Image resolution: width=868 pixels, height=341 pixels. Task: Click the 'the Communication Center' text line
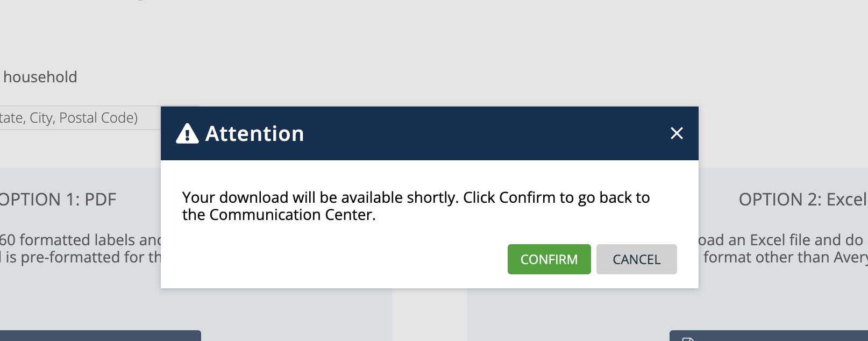pos(279,215)
